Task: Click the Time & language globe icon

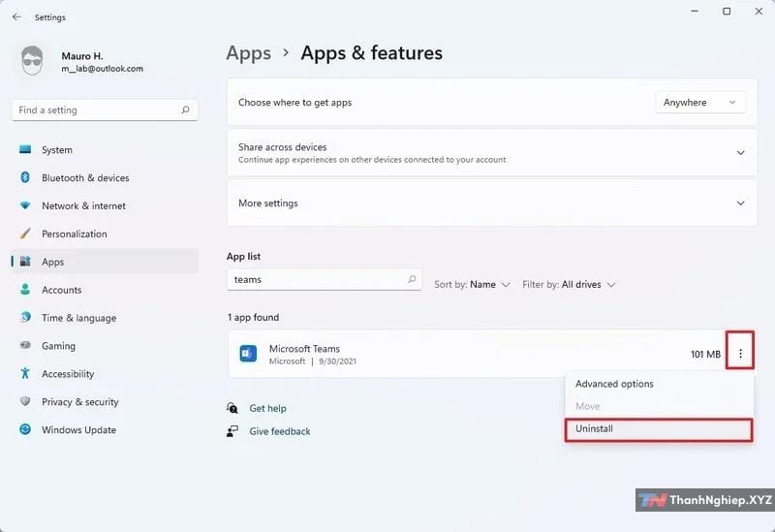Action: (25, 318)
